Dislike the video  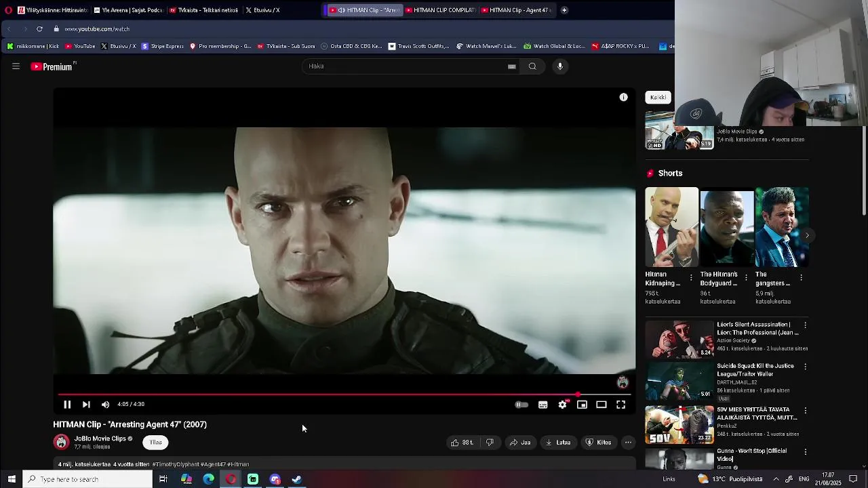click(x=490, y=443)
